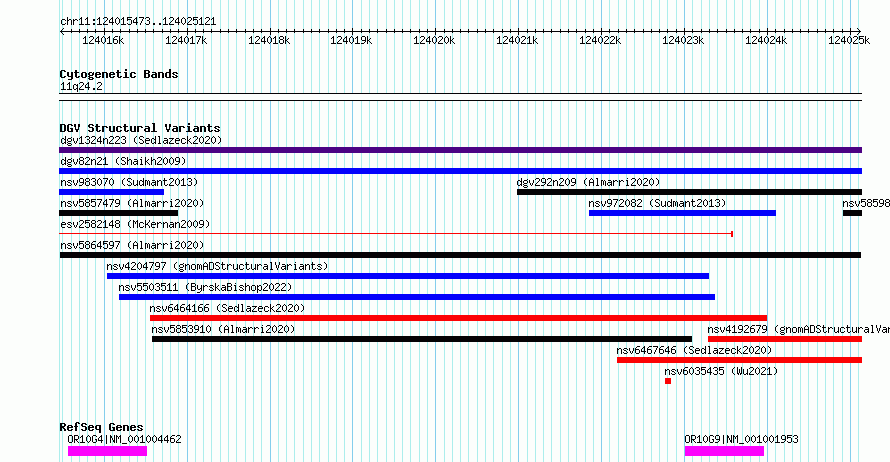Viewport: 890px width, 462px height.
Task: Select the nsv4204797 blue variant bar
Action: click(408, 276)
